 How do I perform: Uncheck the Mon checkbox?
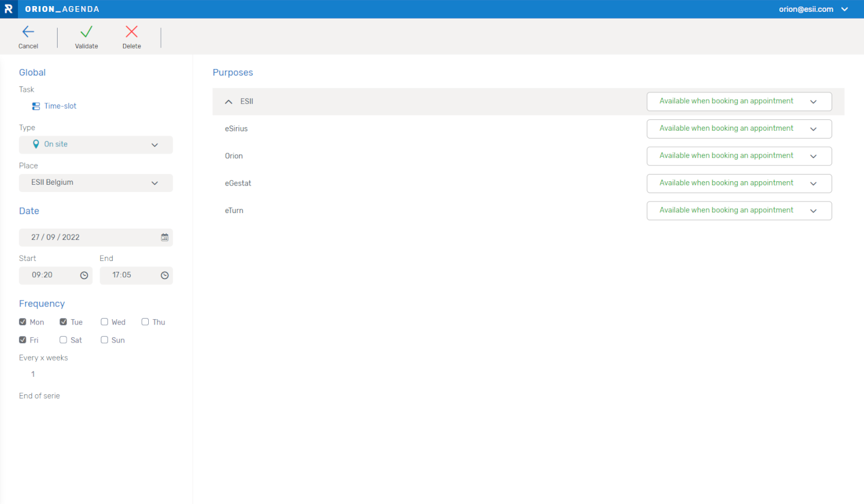coord(23,322)
